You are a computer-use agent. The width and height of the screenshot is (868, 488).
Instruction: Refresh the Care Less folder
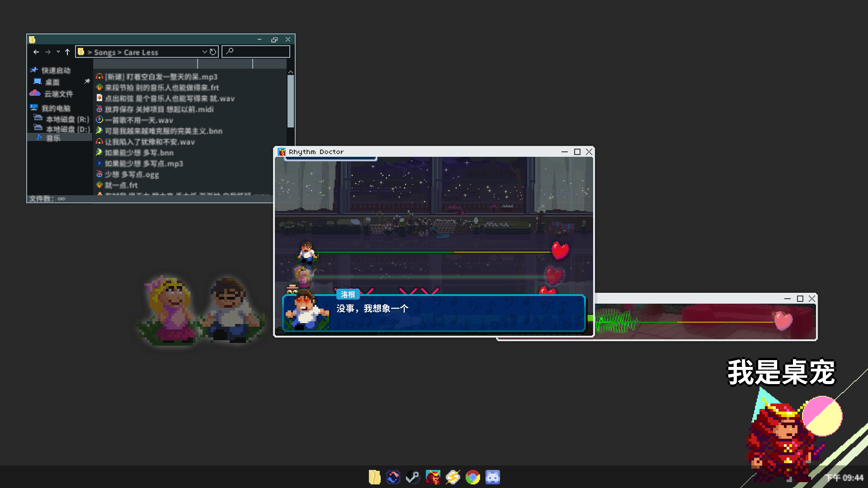click(213, 52)
